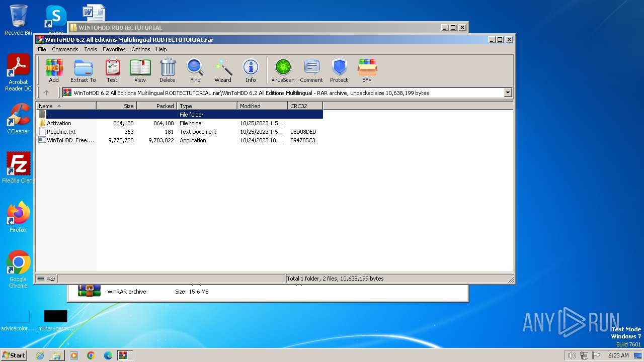Image resolution: width=644 pixels, height=362 pixels.
Task: Click the Add toolbar icon
Action: [x=54, y=70]
